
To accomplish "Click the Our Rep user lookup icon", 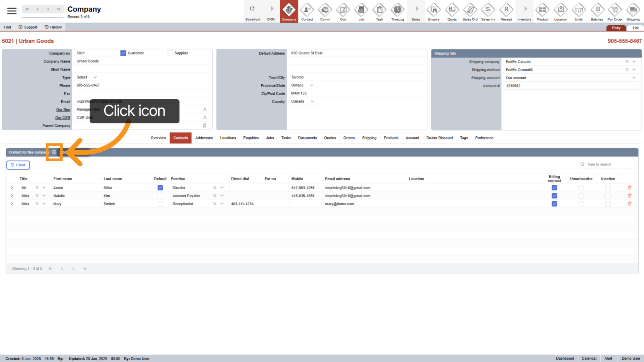I will 205,110.
